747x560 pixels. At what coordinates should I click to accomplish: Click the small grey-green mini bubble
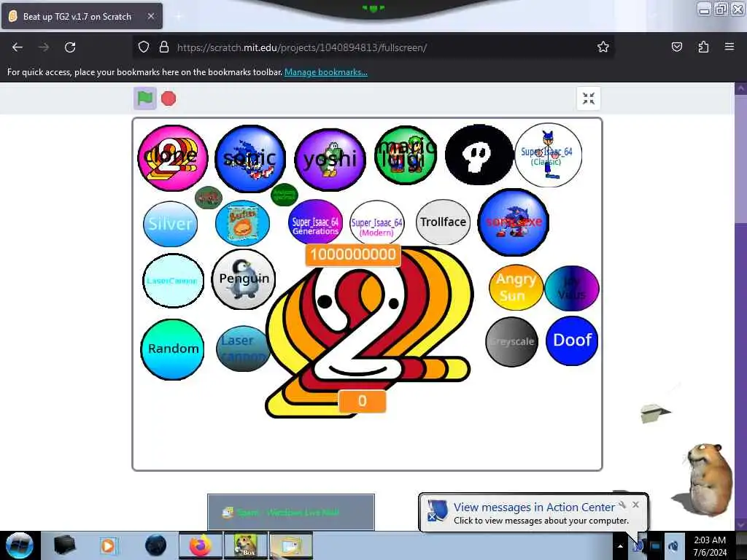point(209,197)
